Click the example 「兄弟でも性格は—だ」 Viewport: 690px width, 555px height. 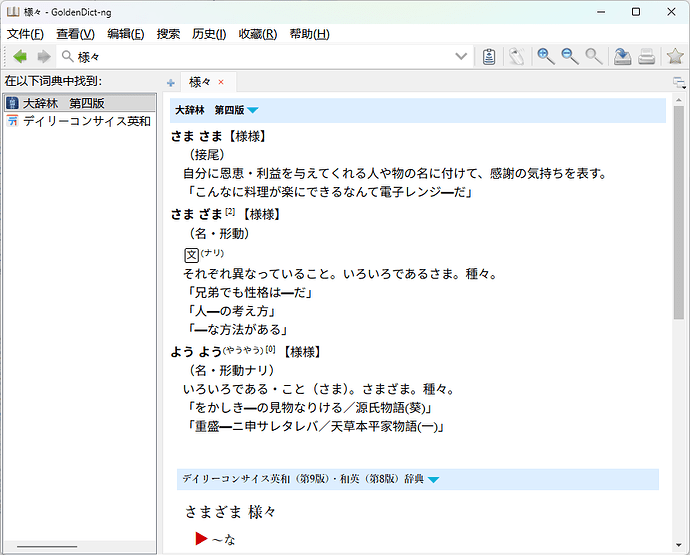pos(250,292)
